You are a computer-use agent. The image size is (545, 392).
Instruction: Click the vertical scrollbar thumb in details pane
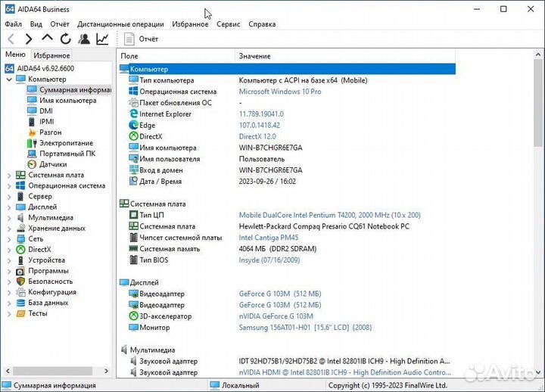coord(538,102)
